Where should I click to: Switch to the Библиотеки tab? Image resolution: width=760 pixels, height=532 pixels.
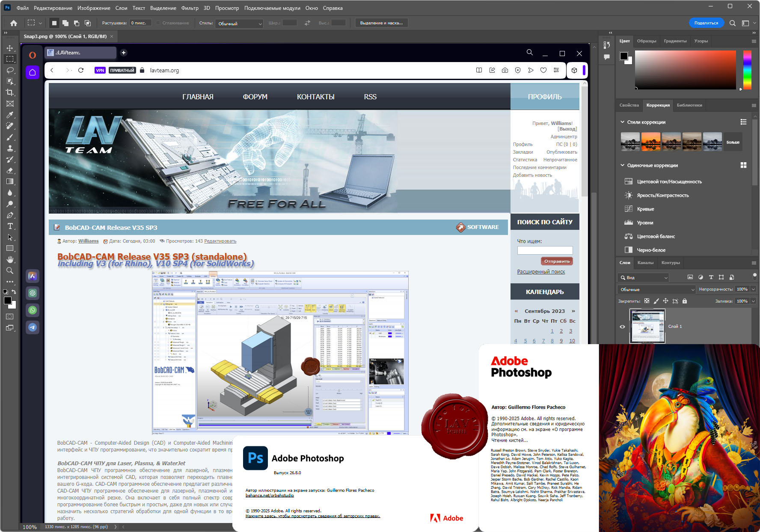(x=689, y=105)
